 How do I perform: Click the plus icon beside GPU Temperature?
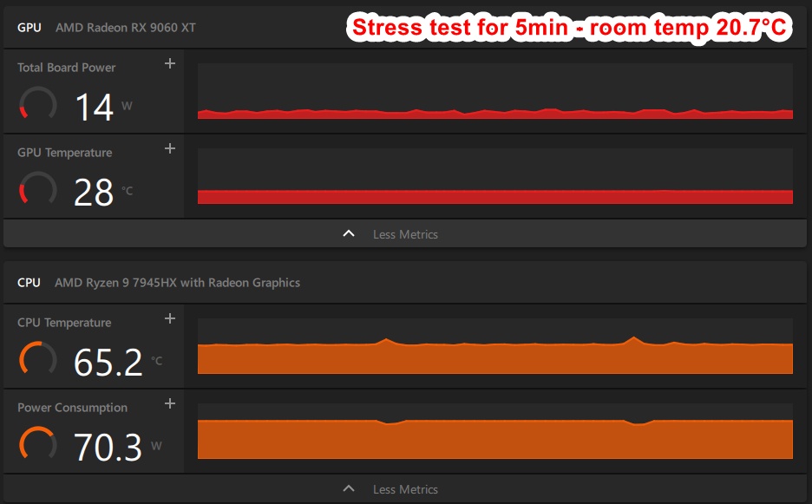[170, 148]
